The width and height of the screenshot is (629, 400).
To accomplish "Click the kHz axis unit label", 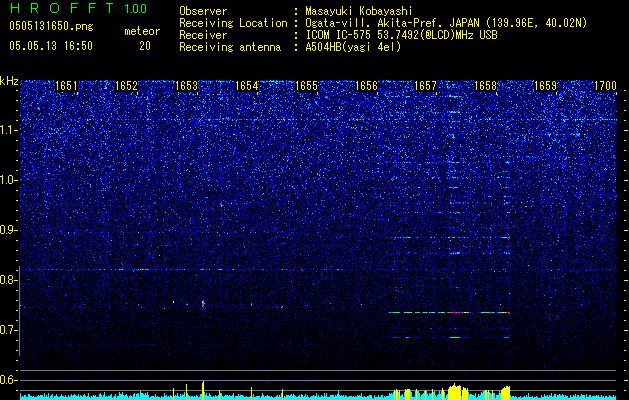I will (9, 81).
